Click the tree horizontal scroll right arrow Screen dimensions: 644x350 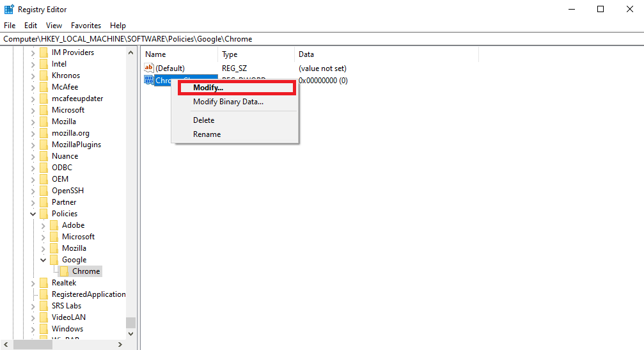coord(120,345)
